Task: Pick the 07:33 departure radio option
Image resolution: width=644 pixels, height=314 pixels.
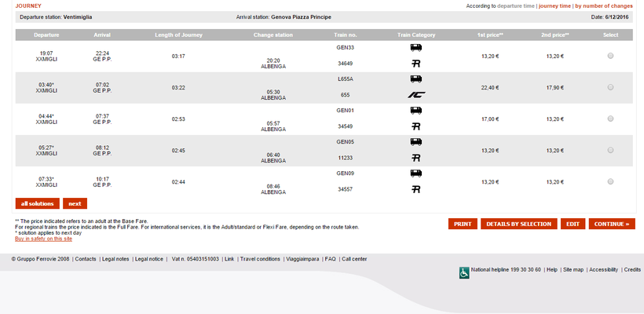Action: (x=610, y=181)
